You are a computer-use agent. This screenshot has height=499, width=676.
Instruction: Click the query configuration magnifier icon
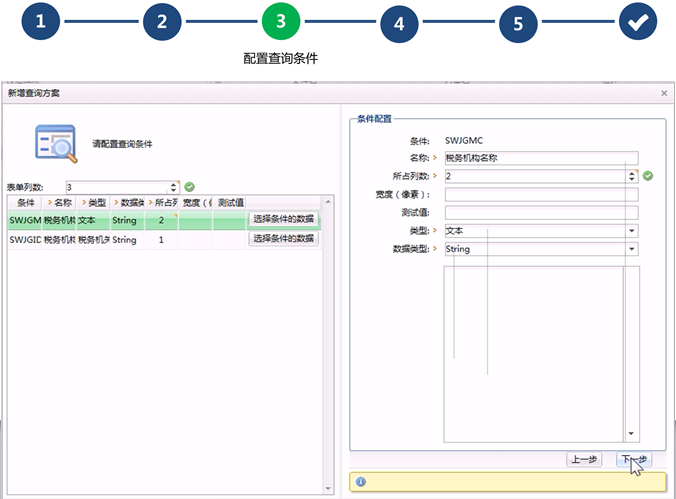point(56,144)
